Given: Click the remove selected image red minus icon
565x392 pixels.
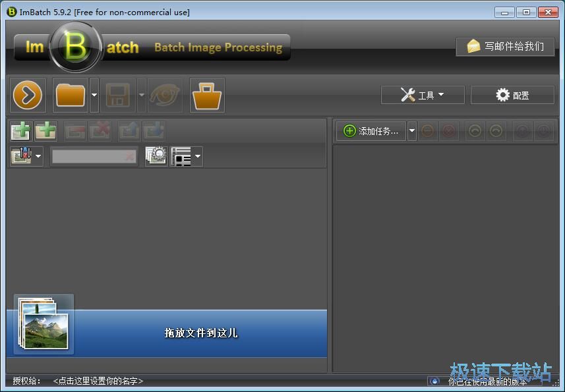Looking at the screenshot, I should [75, 130].
